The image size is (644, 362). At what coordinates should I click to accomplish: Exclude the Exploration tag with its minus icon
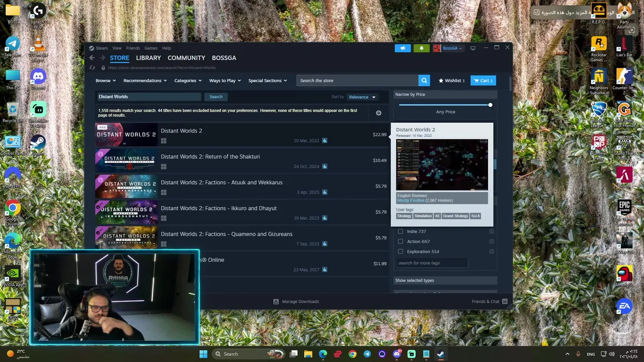(x=492, y=251)
